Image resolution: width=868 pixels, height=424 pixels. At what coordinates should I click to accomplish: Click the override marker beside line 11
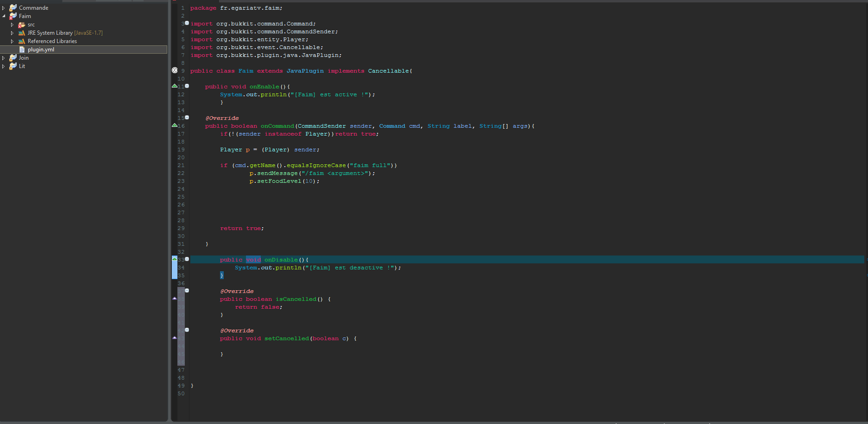coord(175,86)
